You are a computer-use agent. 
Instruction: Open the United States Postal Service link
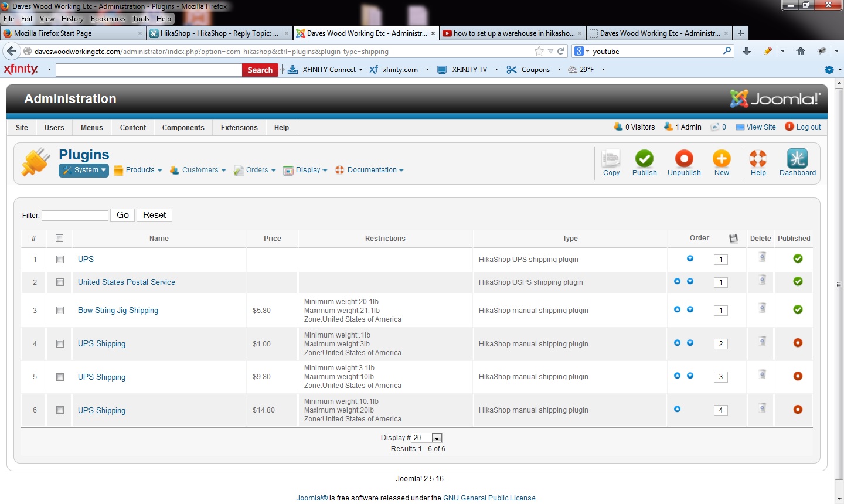pos(127,282)
